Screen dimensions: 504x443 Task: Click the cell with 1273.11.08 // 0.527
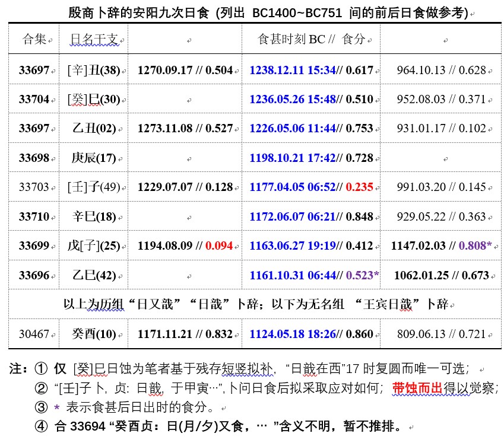point(185,128)
